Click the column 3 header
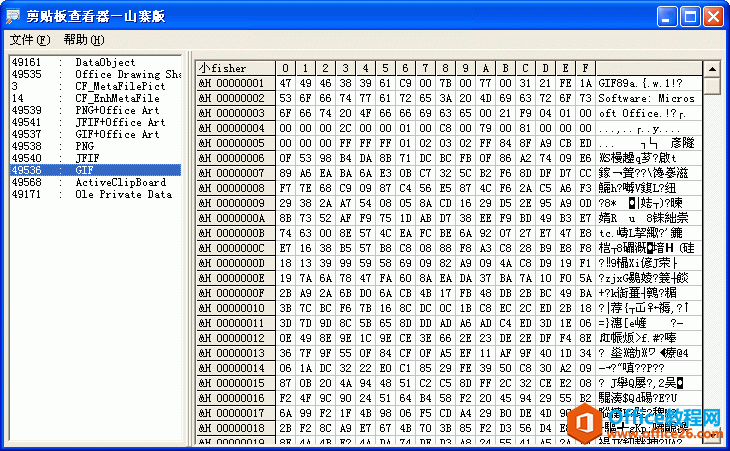Screen dimensions: 730x451 point(345,68)
